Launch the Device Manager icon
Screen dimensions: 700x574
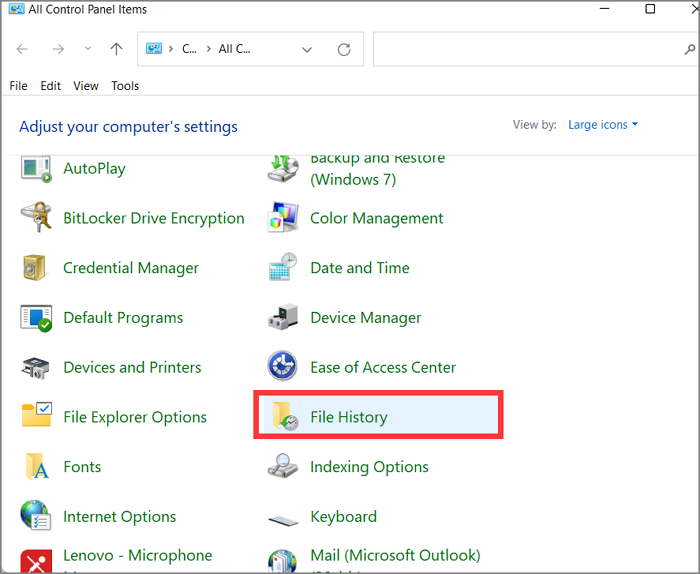pyautogui.click(x=283, y=318)
